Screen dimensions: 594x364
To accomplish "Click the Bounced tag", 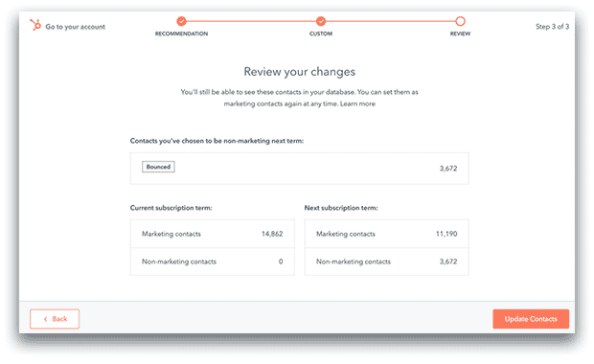I will (158, 167).
